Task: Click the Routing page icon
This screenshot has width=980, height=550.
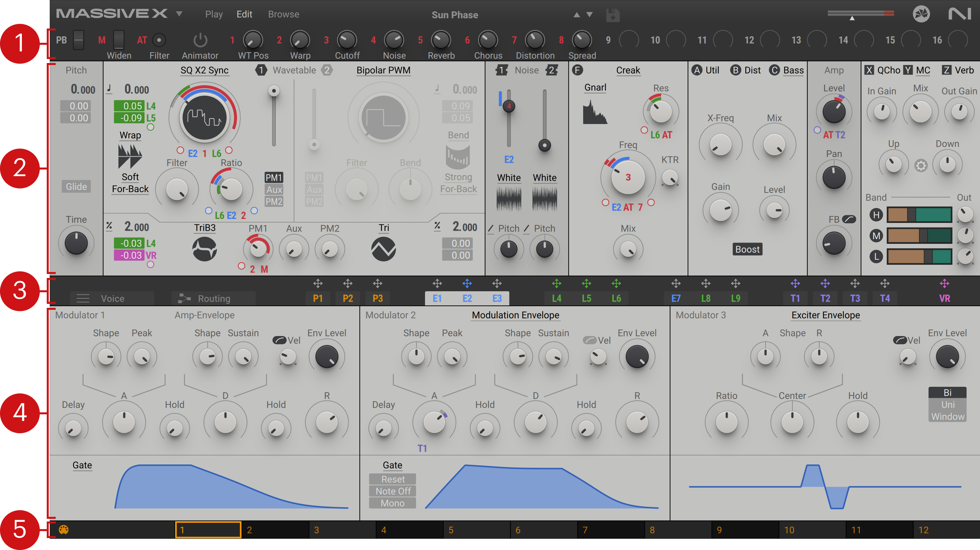Action: [185, 299]
